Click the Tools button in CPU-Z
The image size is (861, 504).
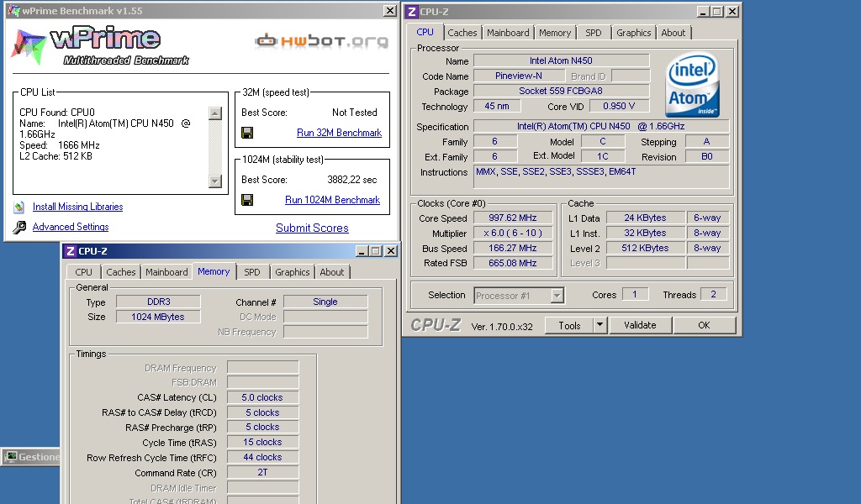click(x=569, y=325)
